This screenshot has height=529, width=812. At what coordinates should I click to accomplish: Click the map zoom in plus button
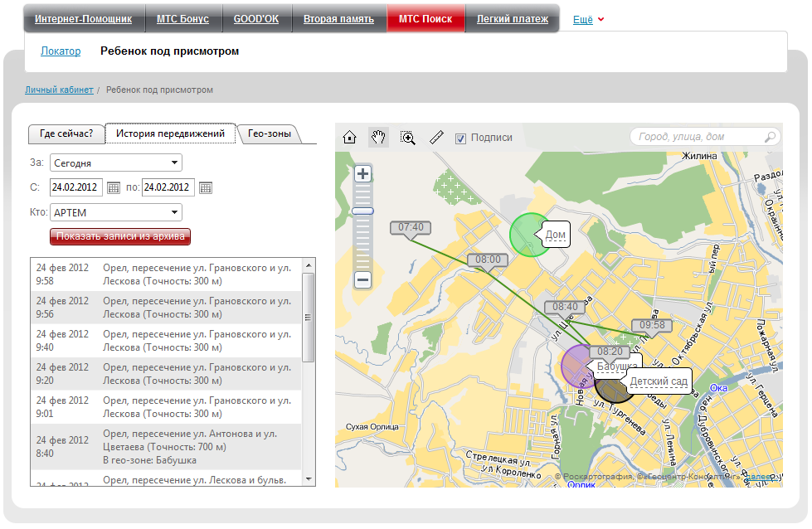pos(362,173)
